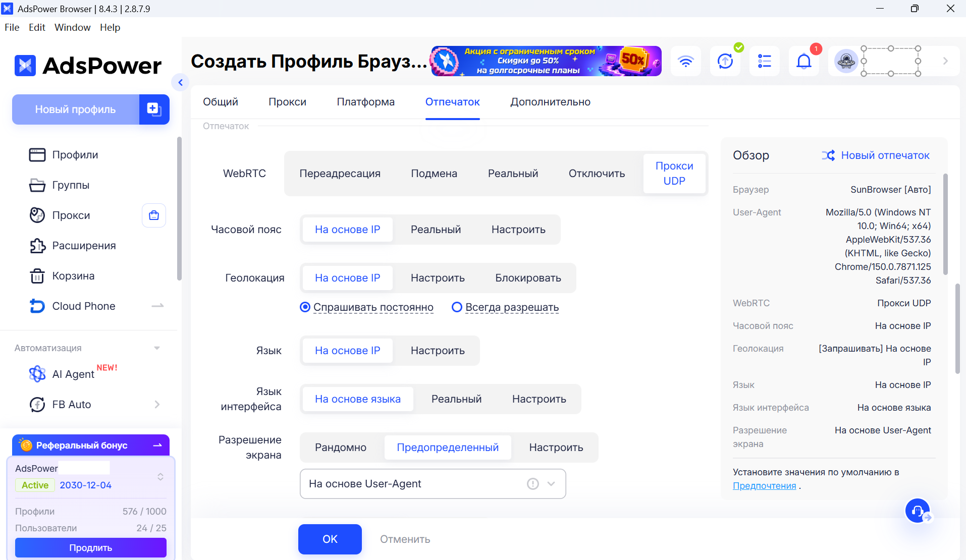
Task: Click the Новый профиль button
Action: pyautogui.click(x=76, y=109)
